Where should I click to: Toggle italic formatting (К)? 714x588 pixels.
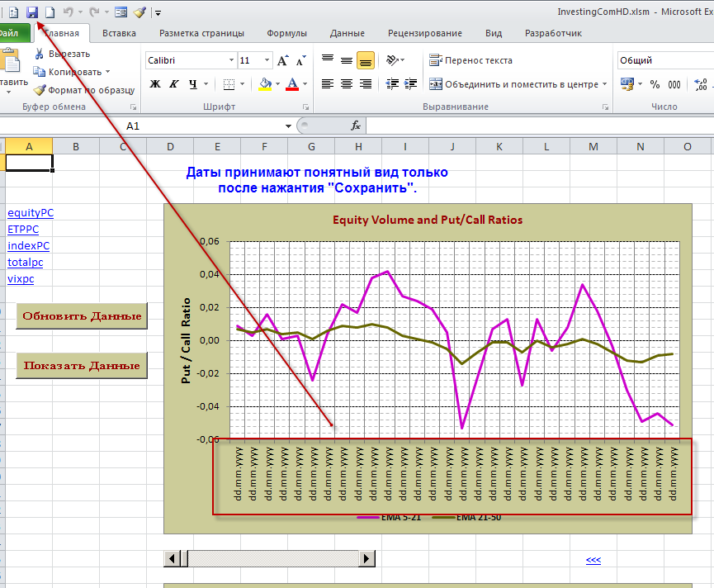point(173,84)
